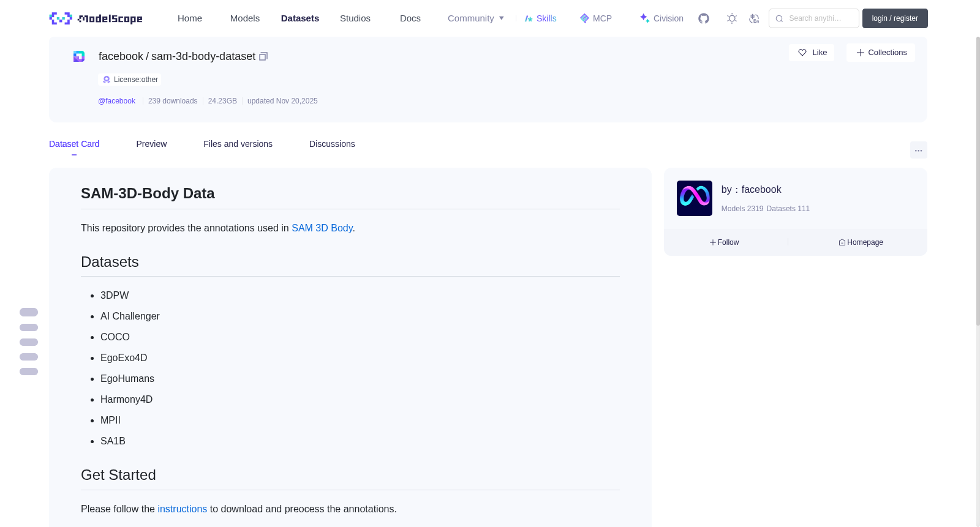Screen dimensions: 980x527
Task: Open the three-dot more options button
Action: (x=918, y=150)
